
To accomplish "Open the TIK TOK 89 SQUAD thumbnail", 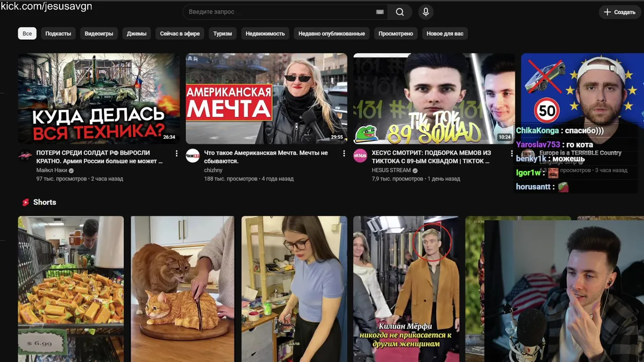I will click(x=434, y=99).
